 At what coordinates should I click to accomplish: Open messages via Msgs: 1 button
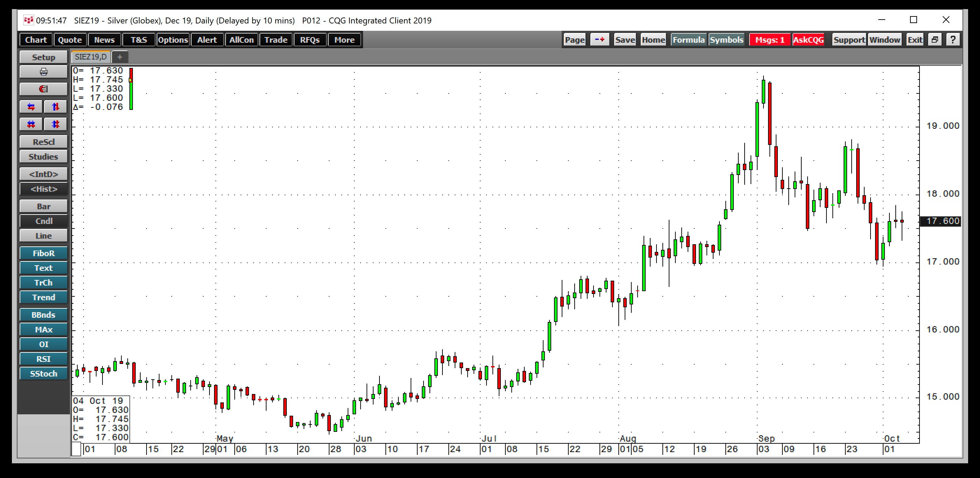point(769,39)
